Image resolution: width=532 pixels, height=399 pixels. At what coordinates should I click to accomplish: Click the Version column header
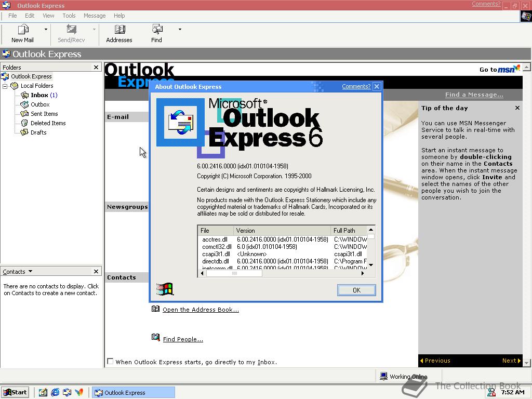(282, 230)
